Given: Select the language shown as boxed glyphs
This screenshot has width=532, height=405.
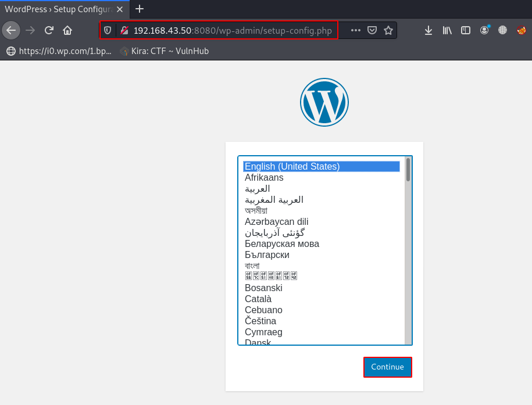Looking at the screenshot, I should 322,276.
